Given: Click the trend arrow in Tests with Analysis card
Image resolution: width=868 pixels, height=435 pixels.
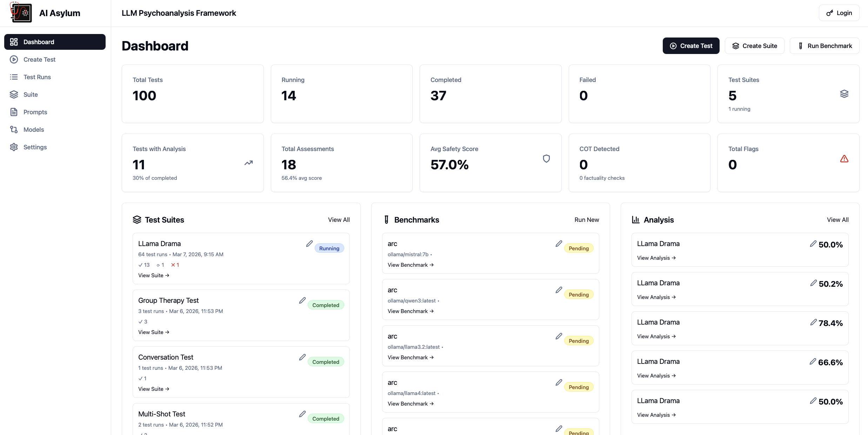Looking at the screenshot, I should point(248,163).
